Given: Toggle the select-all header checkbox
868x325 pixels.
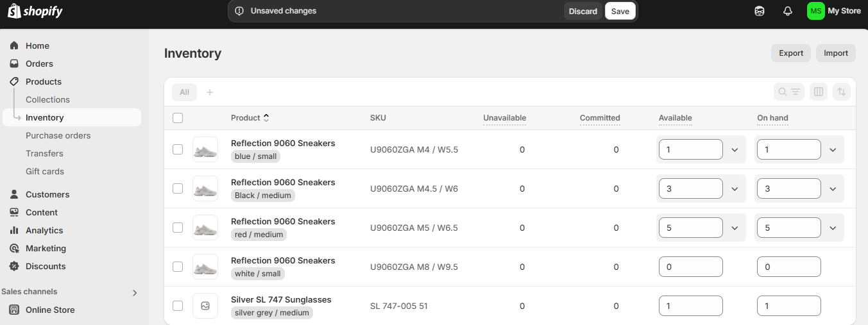Looking at the screenshot, I should tap(178, 118).
